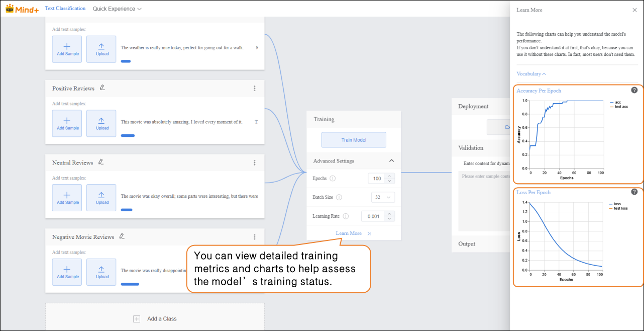This screenshot has height=331, width=644.
Task: Open the Batch Size dropdown
Action: (x=383, y=198)
